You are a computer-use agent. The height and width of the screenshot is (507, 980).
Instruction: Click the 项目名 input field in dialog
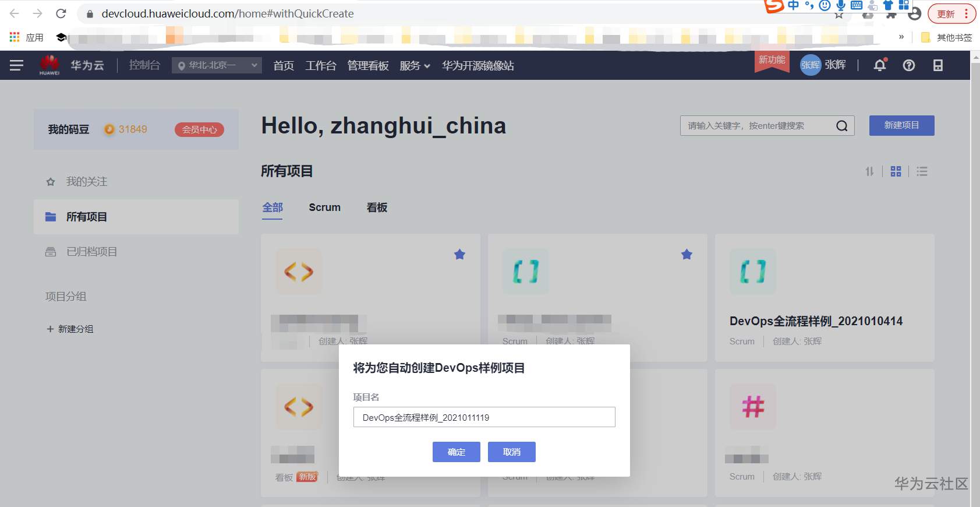point(484,417)
